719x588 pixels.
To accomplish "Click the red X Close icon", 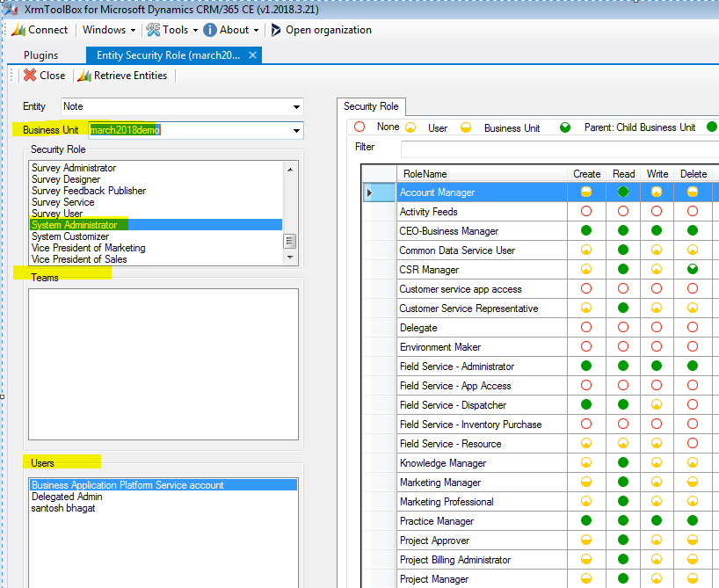I will tap(30, 76).
